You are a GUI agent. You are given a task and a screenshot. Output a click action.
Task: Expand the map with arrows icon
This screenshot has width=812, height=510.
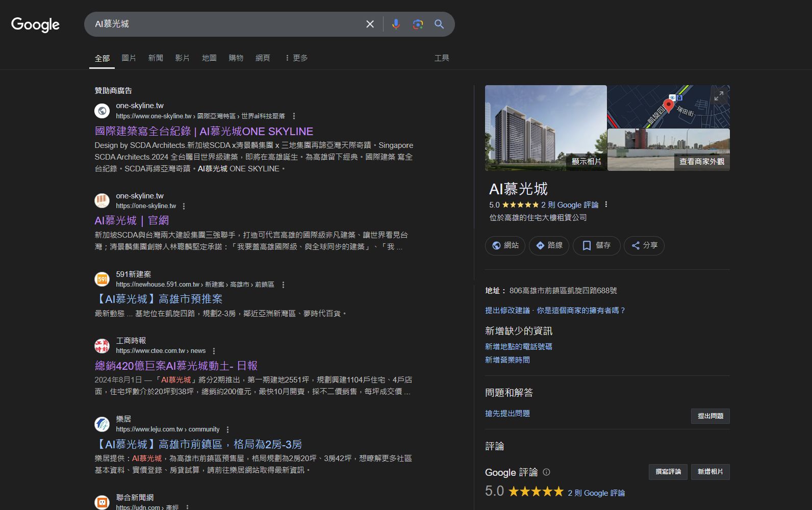tap(719, 96)
